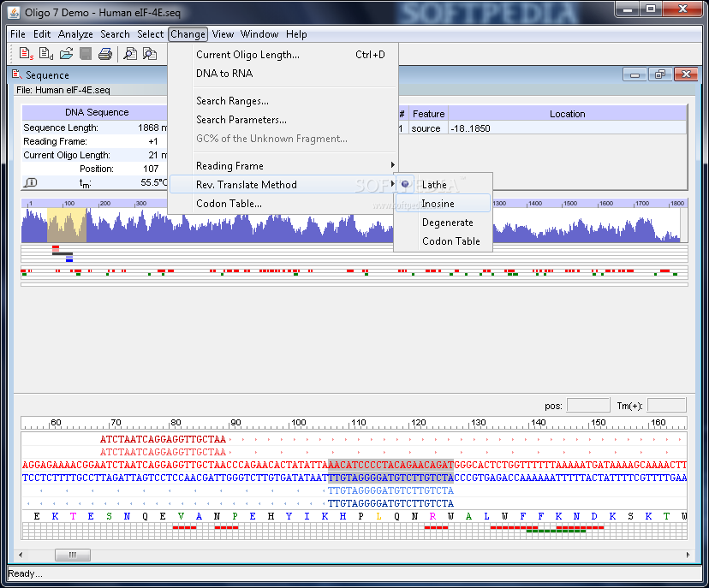The width and height of the screenshot is (709, 588).
Task: Click the dark blue TTGTAGGGGATGTCTTGTCTA primer
Action: [390, 503]
